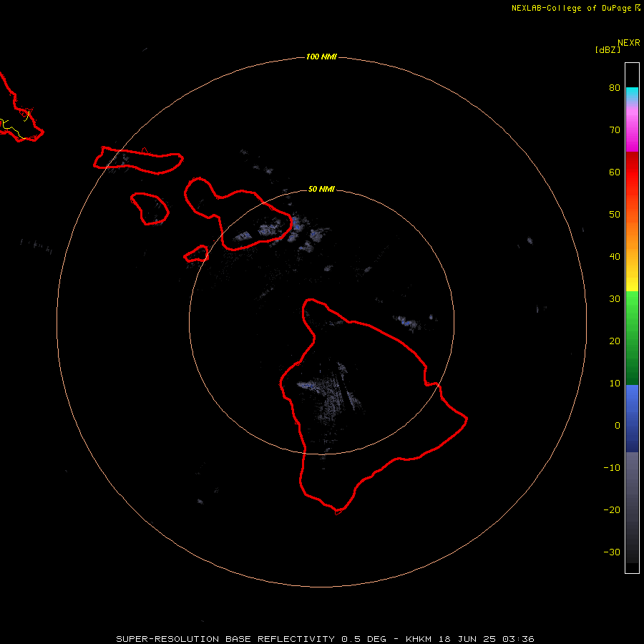This screenshot has height=644, width=644.
Task: Click the [dBZ] units label
Action: (608, 50)
